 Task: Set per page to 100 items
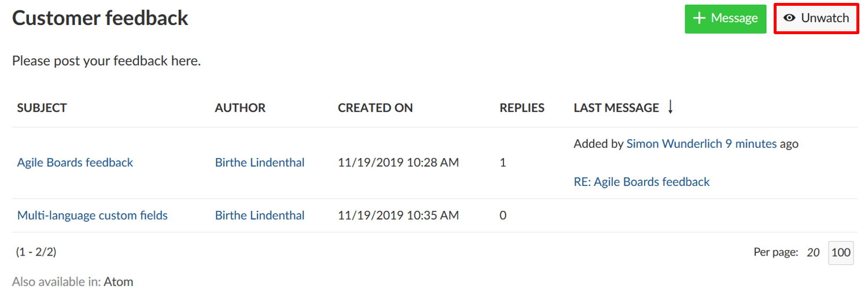pyautogui.click(x=841, y=253)
